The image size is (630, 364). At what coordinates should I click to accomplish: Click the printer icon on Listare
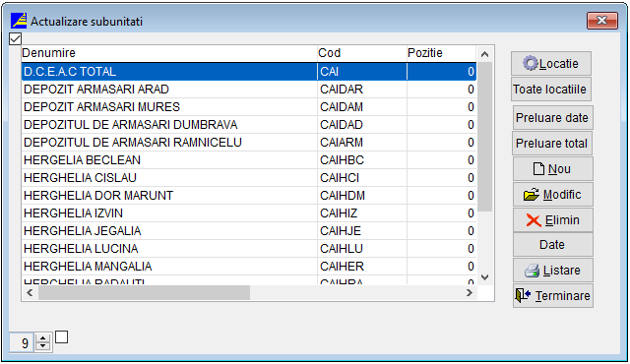tap(532, 271)
